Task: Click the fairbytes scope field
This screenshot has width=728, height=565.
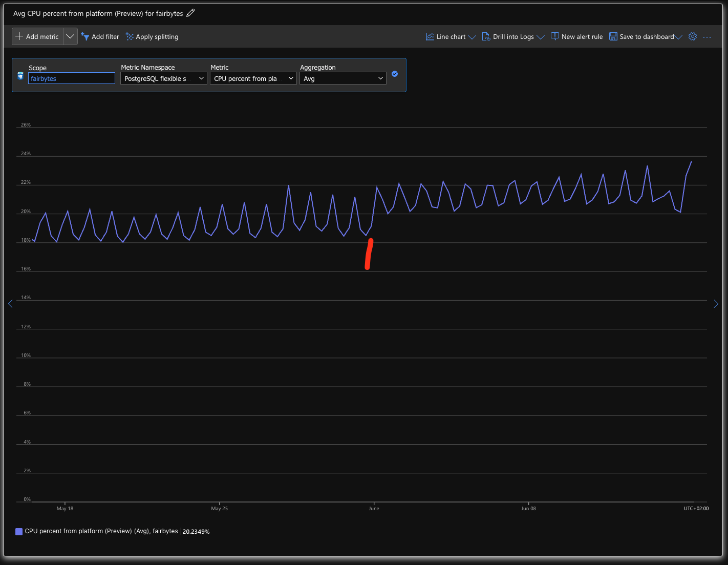Action: pyautogui.click(x=72, y=78)
